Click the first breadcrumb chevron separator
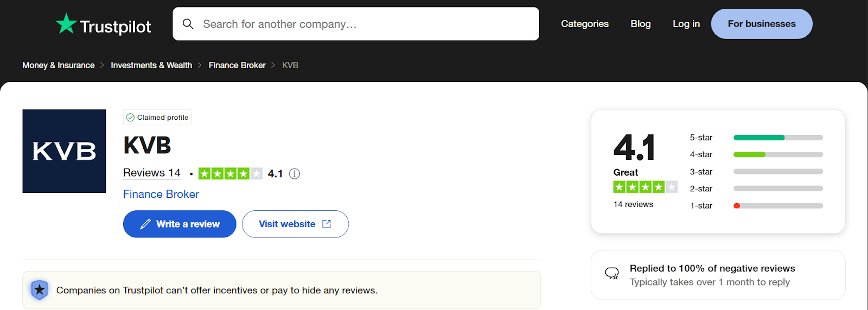This screenshot has height=310, width=868. (x=102, y=65)
